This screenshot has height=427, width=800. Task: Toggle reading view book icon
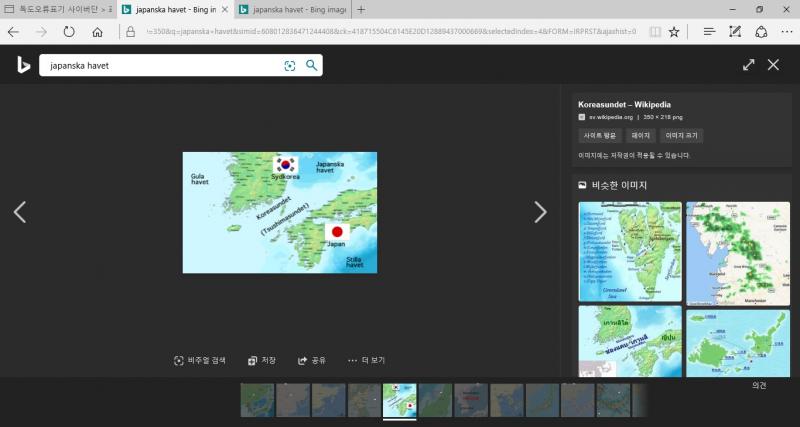tap(654, 32)
